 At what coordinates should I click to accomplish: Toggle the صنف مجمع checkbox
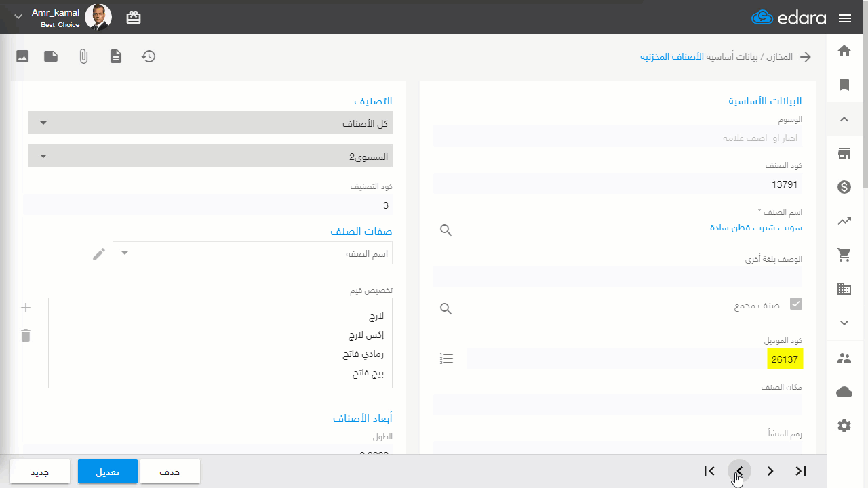pos(796,304)
